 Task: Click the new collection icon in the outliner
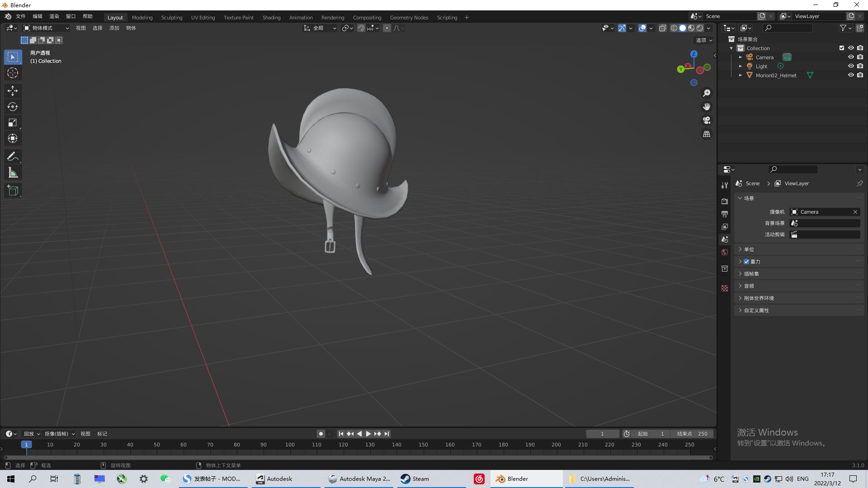(x=860, y=28)
